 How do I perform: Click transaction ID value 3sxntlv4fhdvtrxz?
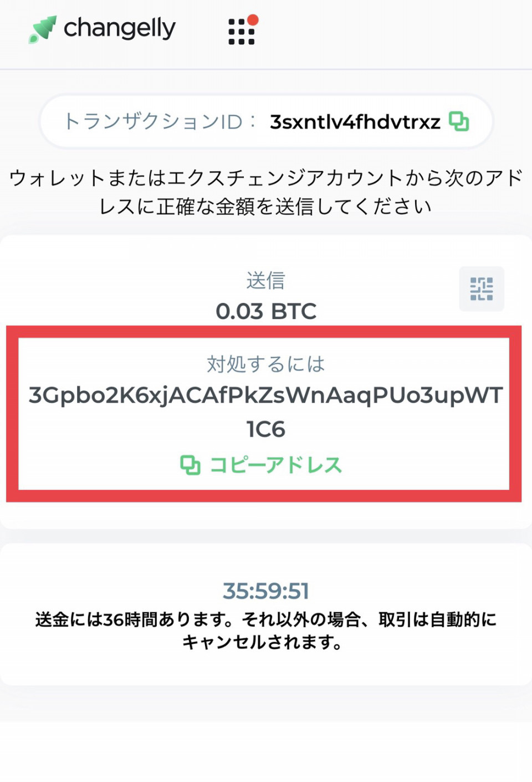(355, 121)
